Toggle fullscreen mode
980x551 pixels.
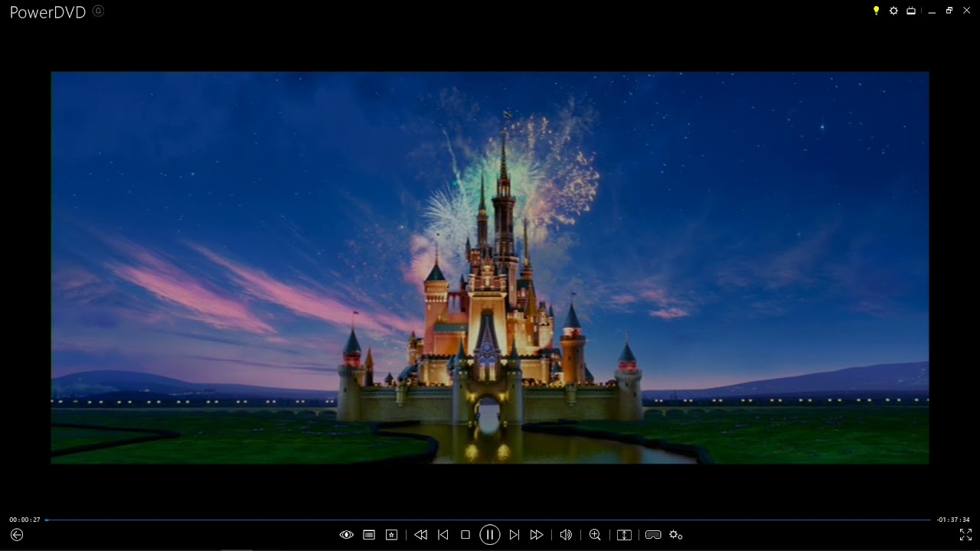click(965, 535)
